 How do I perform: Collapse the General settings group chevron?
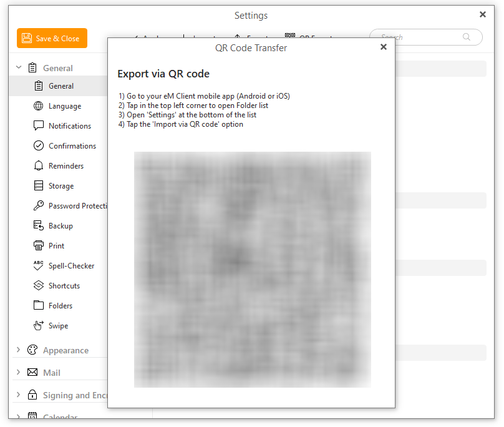pos(19,67)
